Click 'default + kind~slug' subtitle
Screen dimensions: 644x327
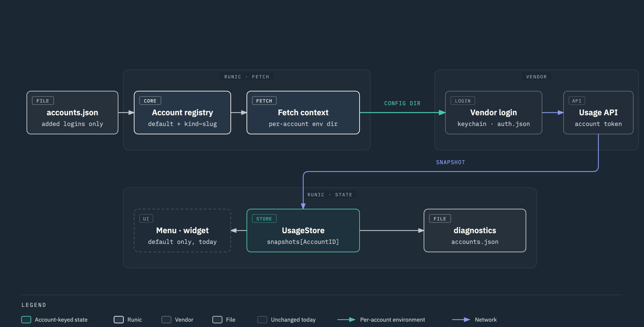[182, 124]
